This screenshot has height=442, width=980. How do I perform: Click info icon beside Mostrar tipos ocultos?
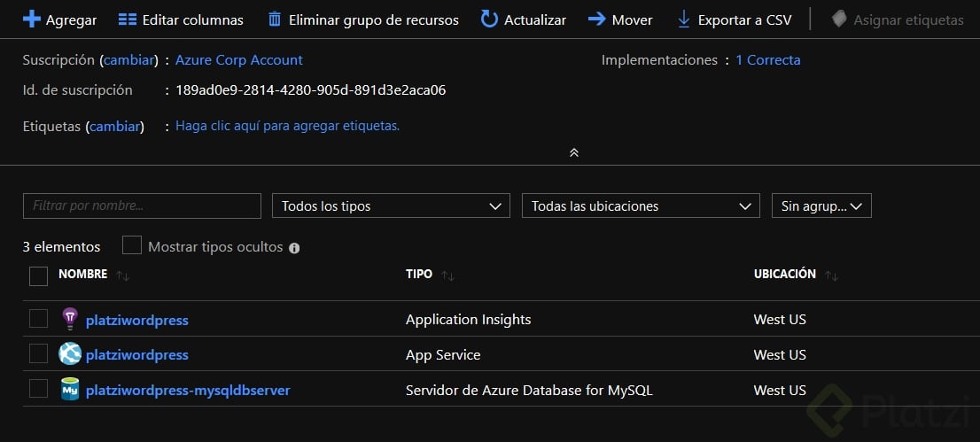point(294,248)
